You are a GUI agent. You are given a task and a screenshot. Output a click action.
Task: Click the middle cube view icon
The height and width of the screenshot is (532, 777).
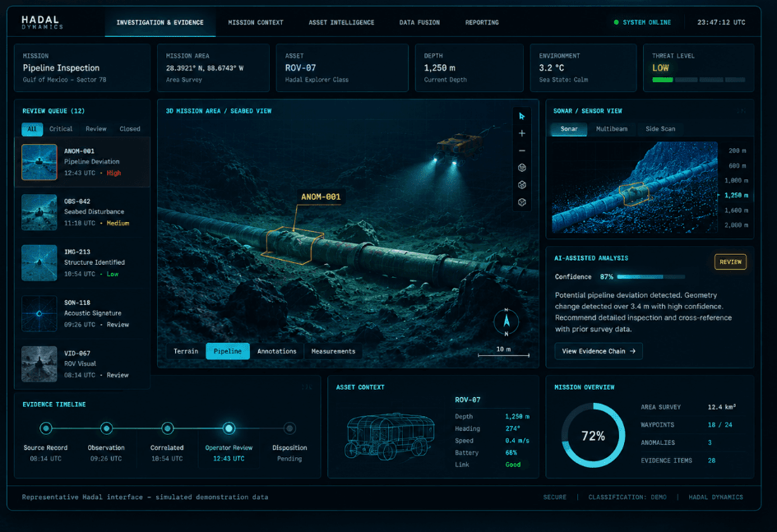(x=522, y=185)
